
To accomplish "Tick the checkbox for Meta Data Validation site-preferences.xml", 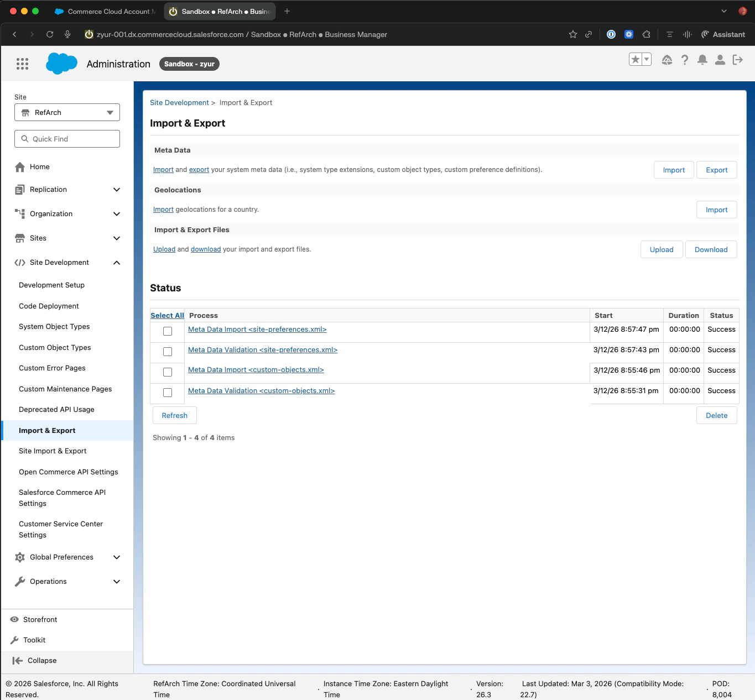I will (168, 352).
